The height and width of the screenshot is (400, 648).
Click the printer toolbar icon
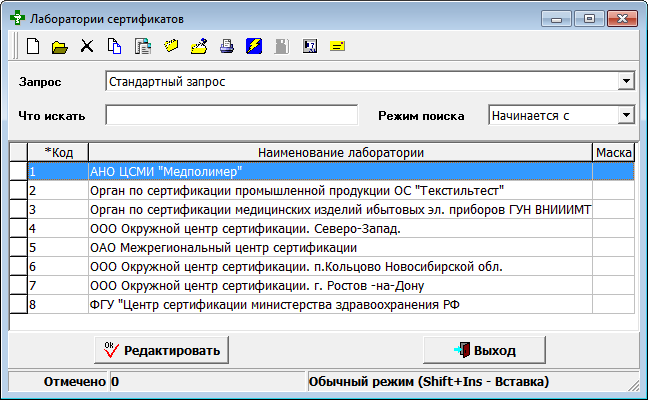(227, 46)
